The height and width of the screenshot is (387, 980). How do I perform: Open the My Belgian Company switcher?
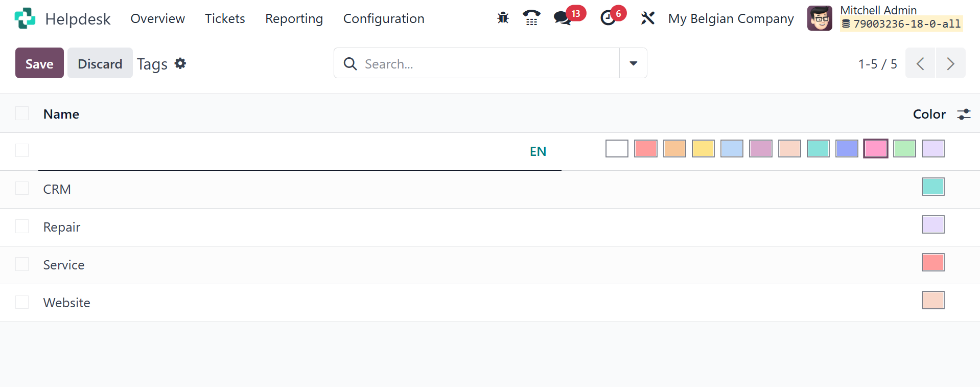731,18
